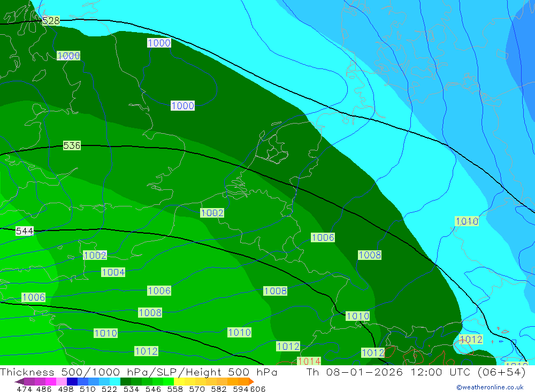This screenshot has height=392, width=535.
Task: Click the legend value 558
Action: tap(175, 389)
